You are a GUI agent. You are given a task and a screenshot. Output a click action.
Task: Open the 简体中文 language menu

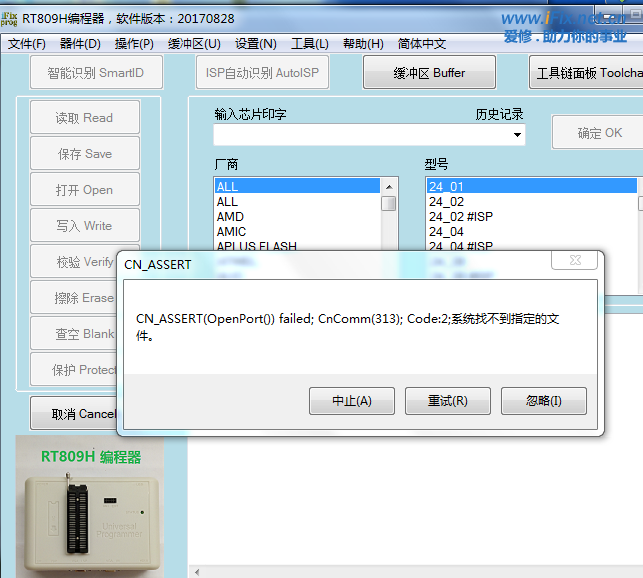pyautogui.click(x=422, y=43)
